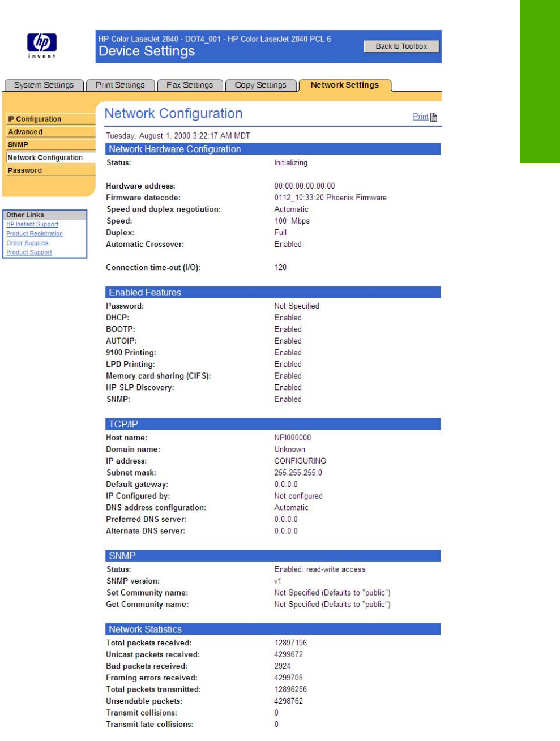Click SNMP version value v1
Image resolution: width=560 pixels, height=741 pixels.
[278, 581]
